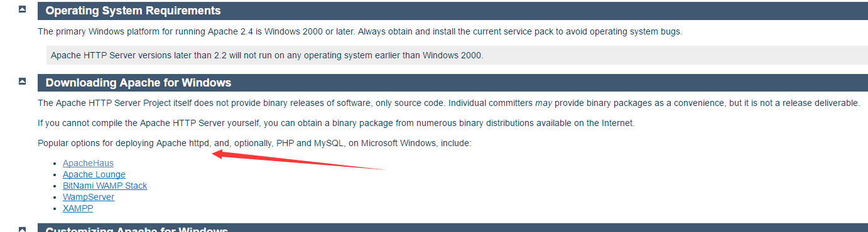
Task: Click the italic word 'may'
Action: coord(543,103)
